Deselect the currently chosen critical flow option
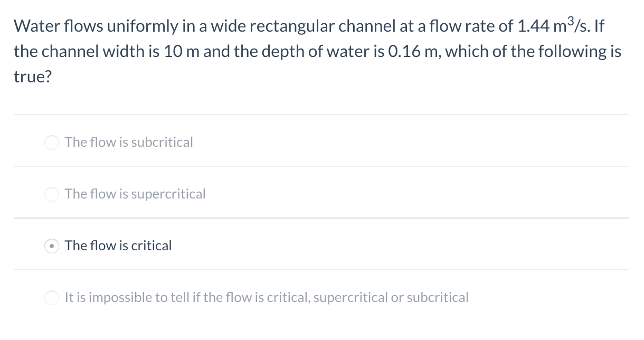This screenshot has height=340, width=644. click(x=51, y=245)
